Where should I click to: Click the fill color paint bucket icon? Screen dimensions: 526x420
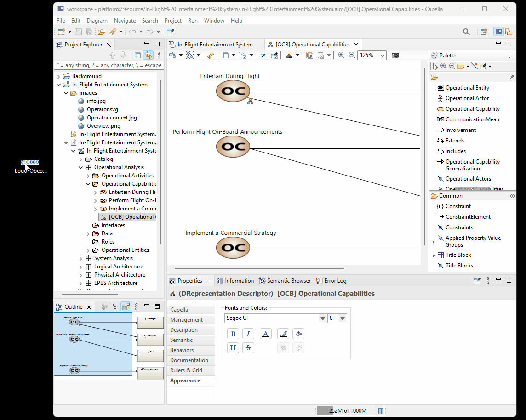tap(298, 334)
